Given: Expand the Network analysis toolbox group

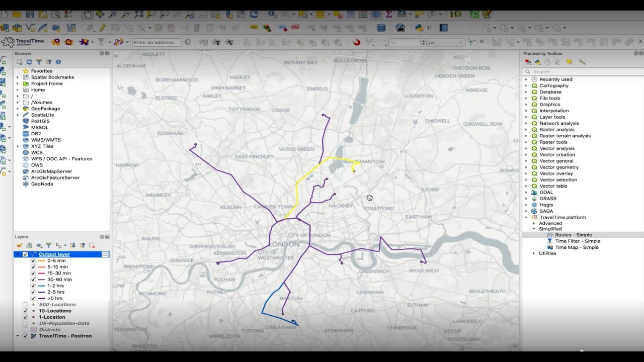Looking at the screenshot, I should pyautogui.click(x=527, y=123).
